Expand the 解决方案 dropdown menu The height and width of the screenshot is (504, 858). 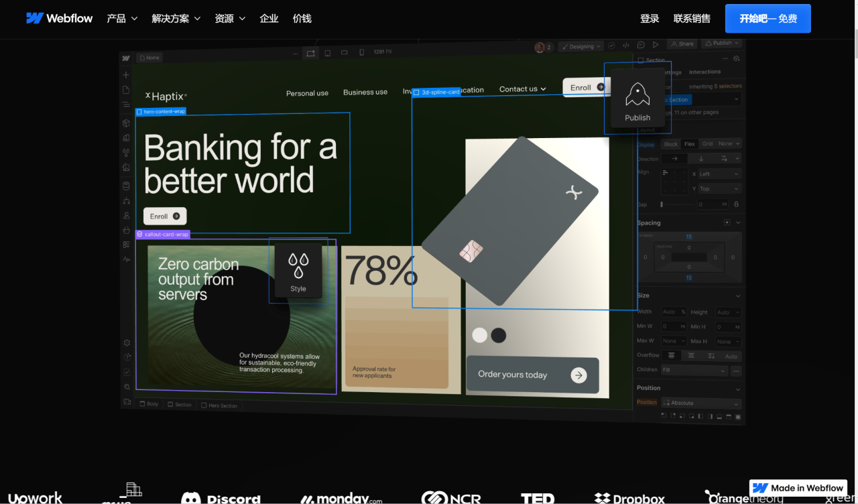tap(176, 18)
